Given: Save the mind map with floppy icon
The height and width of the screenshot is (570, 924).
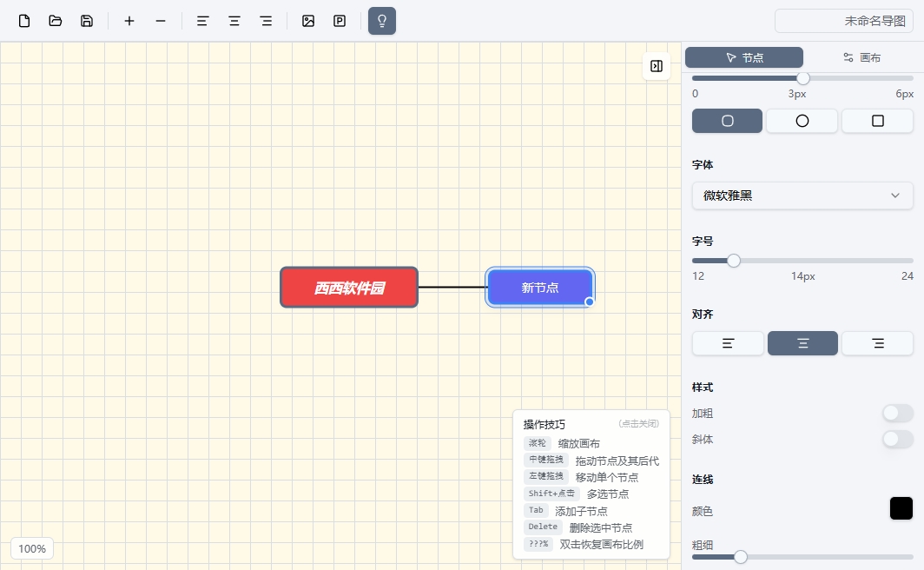Looking at the screenshot, I should 87,21.
